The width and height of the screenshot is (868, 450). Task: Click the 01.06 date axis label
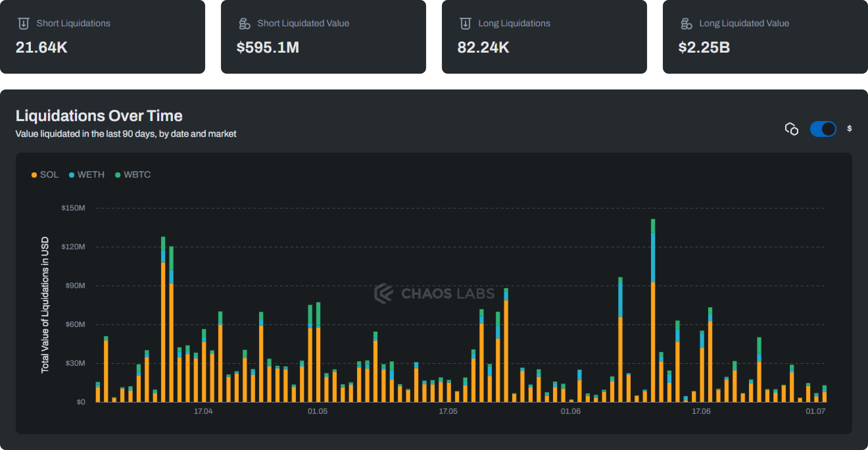(570, 411)
